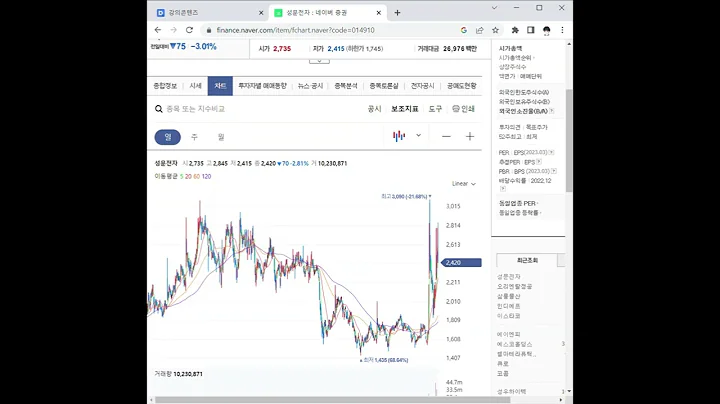Switch to the 강의콘텐츠 browser tab

(209, 13)
